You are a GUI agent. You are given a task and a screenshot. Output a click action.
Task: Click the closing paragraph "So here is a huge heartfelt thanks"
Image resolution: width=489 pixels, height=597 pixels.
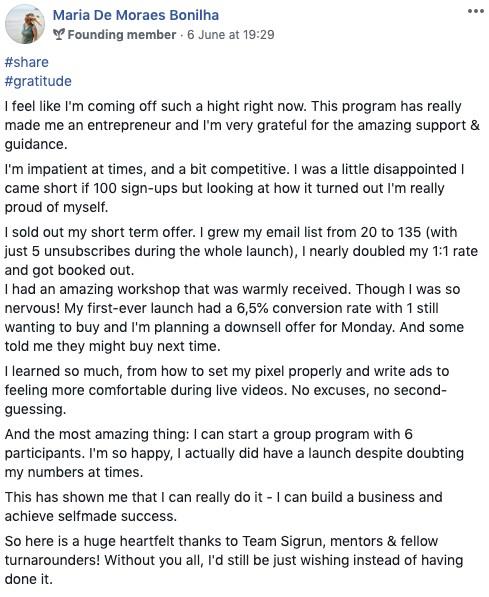coord(234,560)
